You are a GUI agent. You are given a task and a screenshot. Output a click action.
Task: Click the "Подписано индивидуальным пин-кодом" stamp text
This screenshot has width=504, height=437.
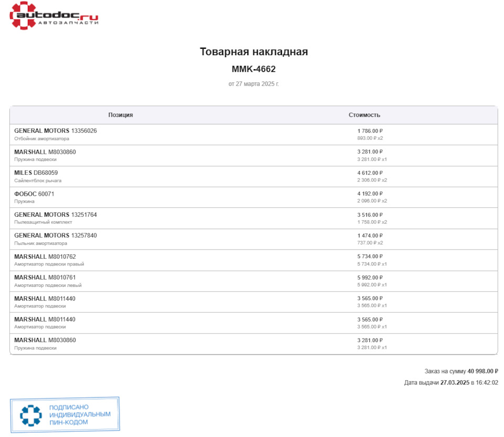click(x=80, y=414)
